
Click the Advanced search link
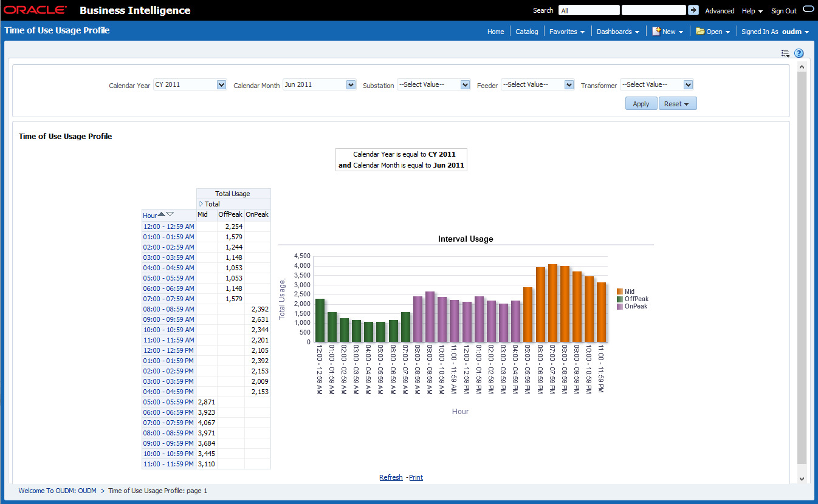(x=720, y=11)
